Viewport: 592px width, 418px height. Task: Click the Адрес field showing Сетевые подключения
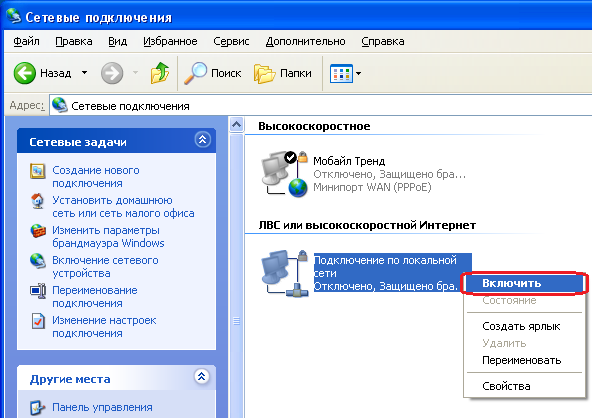321,106
